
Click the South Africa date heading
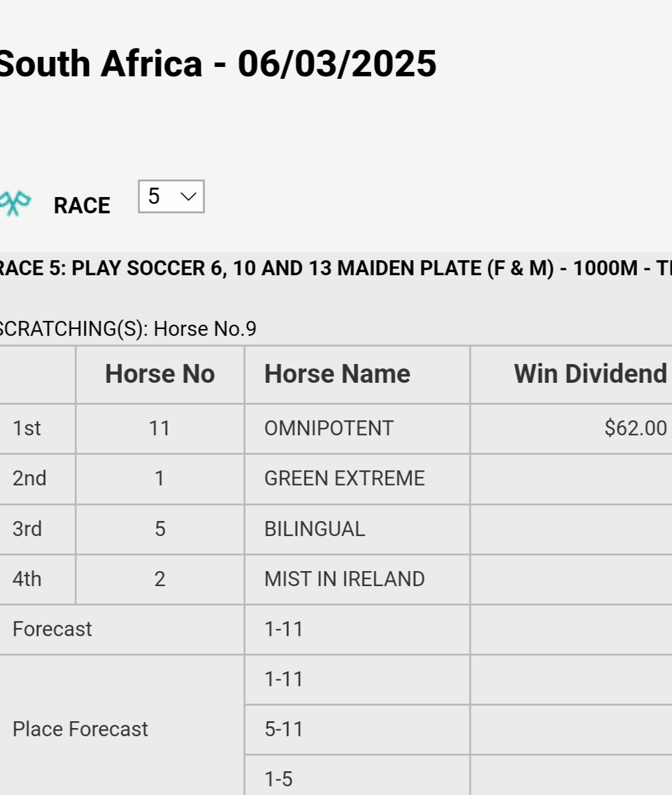click(218, 64)
